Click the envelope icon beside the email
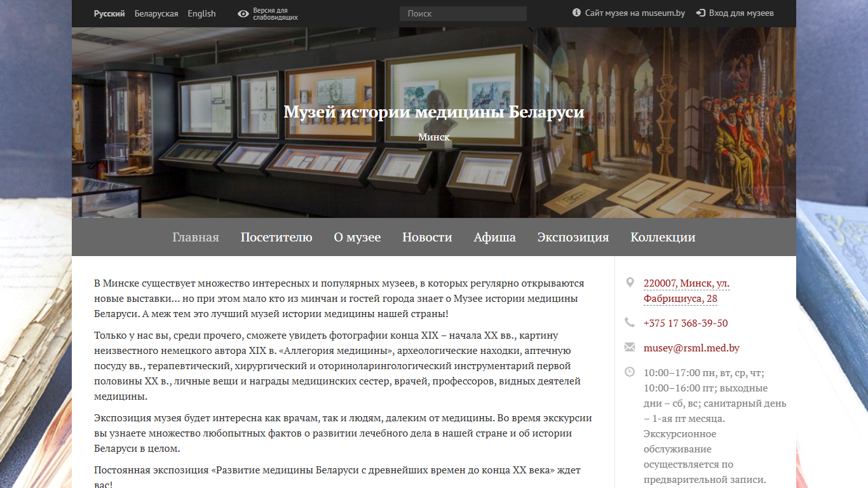868x488 pixels. 630,347
